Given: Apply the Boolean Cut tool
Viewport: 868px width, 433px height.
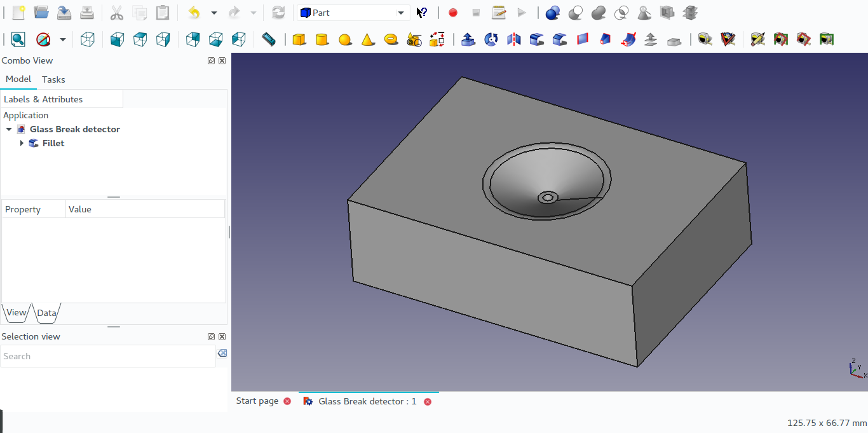Looking at the screenshot, I should [x=576, y=13].
